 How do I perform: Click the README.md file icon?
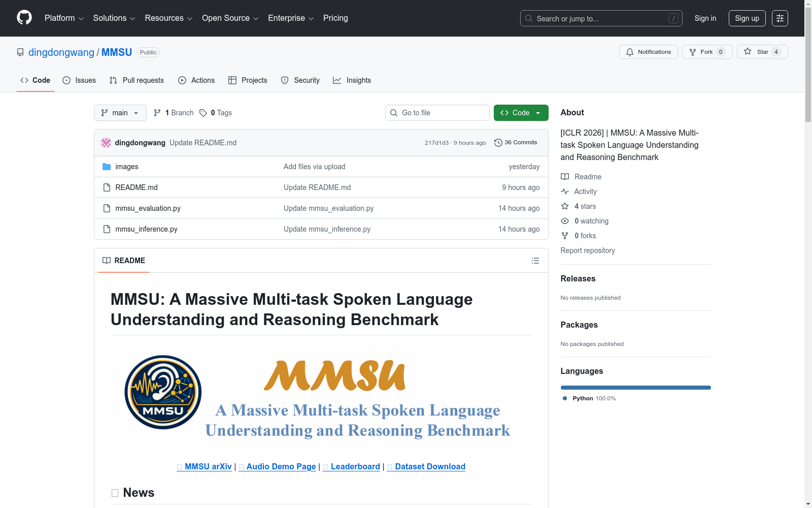[x=107, y=187]
